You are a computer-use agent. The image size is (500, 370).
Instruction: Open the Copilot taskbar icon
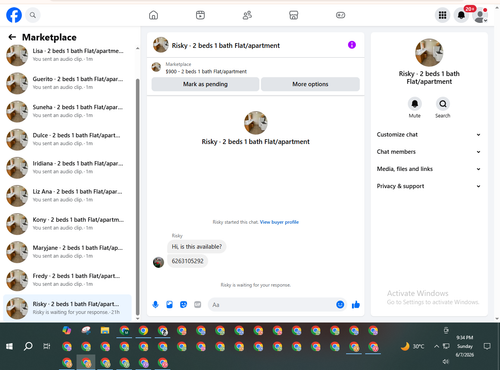[x=67, y=331]
